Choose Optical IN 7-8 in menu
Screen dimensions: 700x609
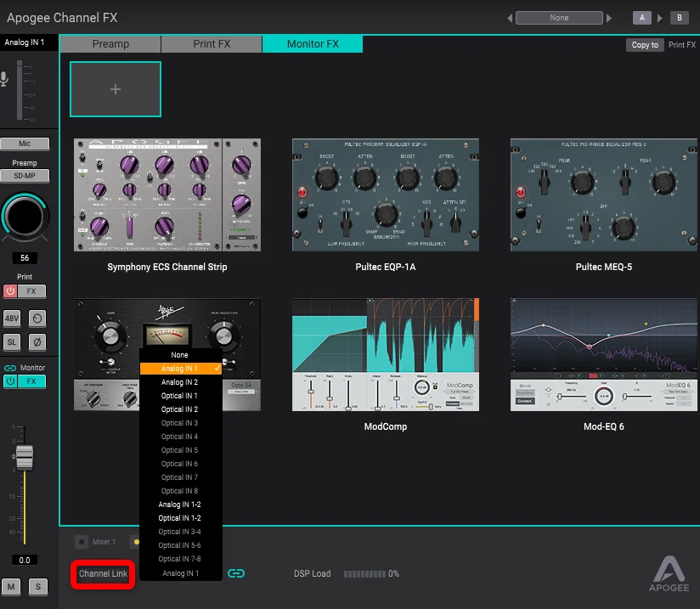coord(181,559)
